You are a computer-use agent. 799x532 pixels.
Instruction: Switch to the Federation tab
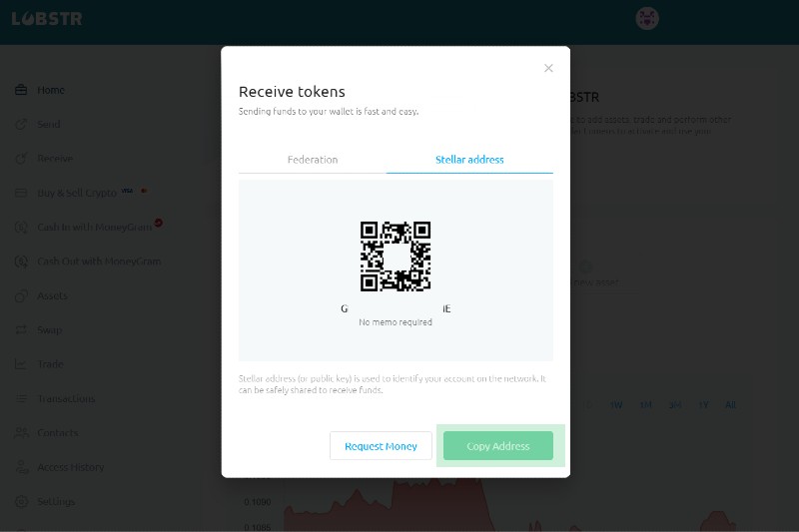(313, 160)
